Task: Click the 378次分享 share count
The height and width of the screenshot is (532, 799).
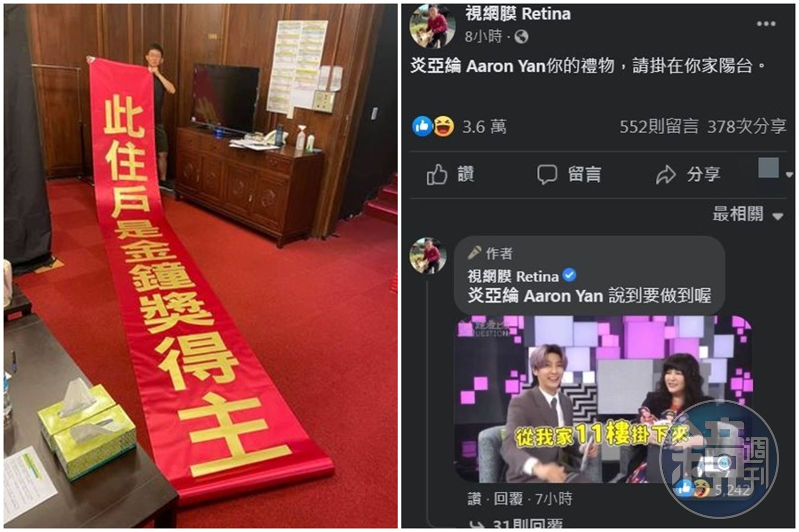Action: [747, 126]
